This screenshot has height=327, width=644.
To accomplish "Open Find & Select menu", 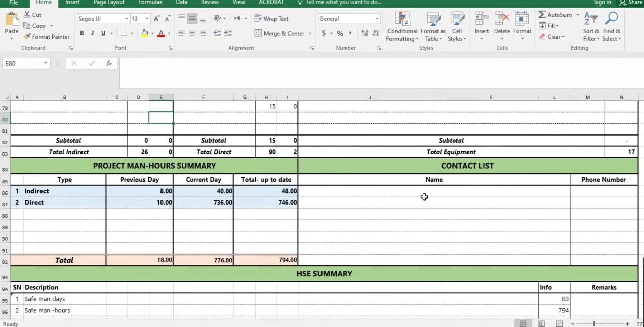I will tap(612, 27).
